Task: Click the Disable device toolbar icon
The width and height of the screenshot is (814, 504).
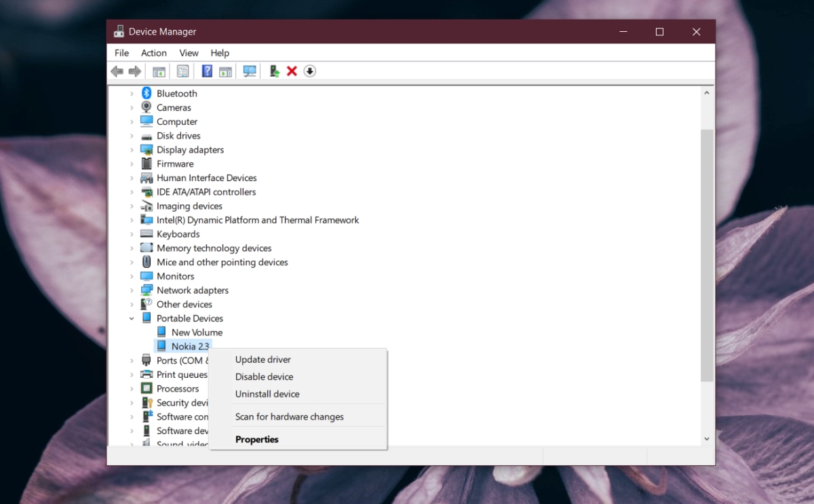Action: pos(310,71)
